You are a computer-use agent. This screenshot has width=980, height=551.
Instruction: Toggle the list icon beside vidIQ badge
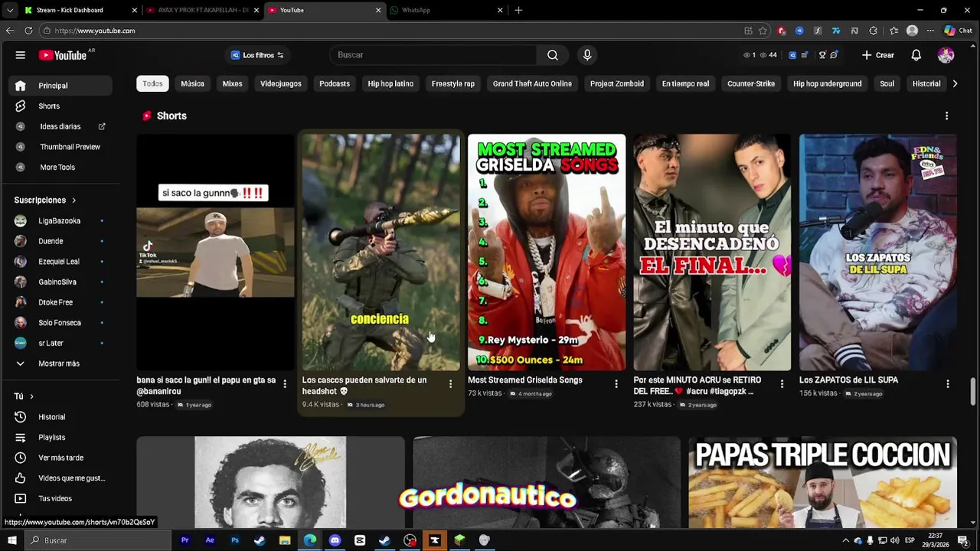[x=805, y=55]
